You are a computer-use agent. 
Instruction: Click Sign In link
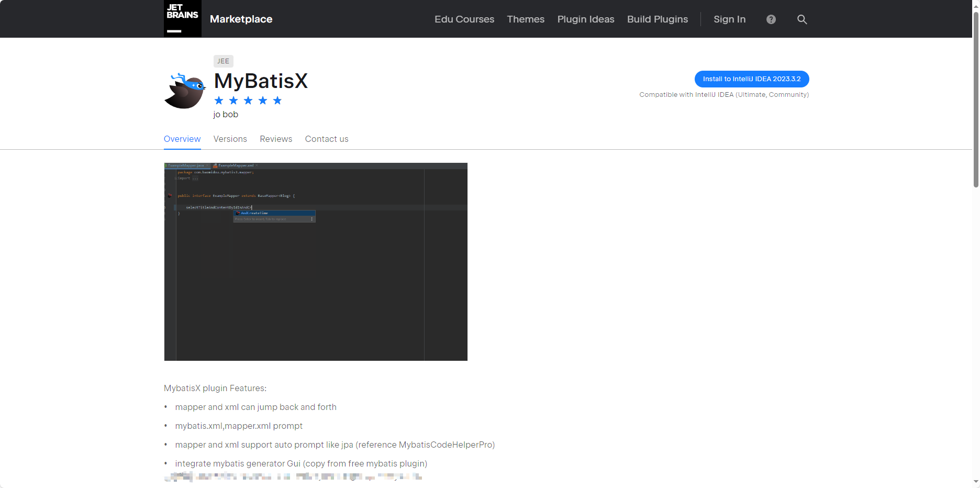coord(729,19)
